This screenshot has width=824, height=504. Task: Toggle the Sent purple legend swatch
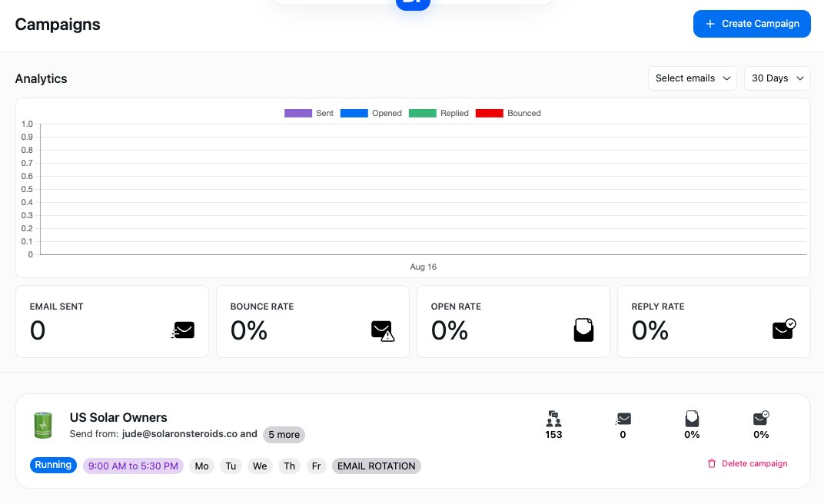(298, 113)
